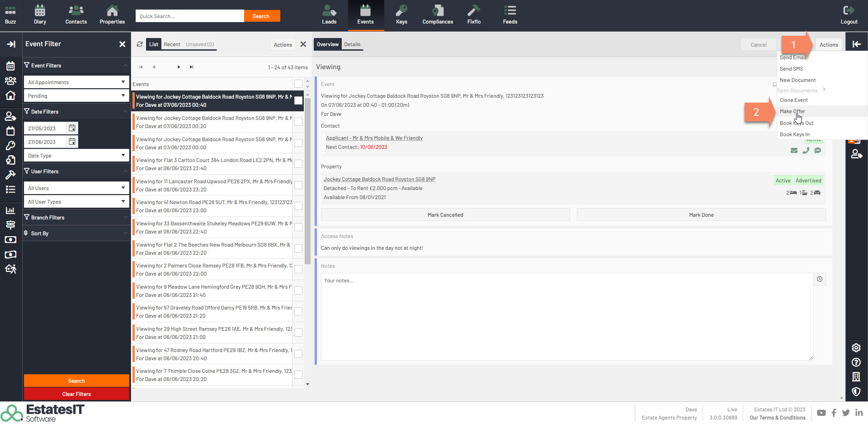Click the clock timestamp icon beside notes
This screenshot has width=868, height=424.
pyautogui.click(x=819, y=279)
